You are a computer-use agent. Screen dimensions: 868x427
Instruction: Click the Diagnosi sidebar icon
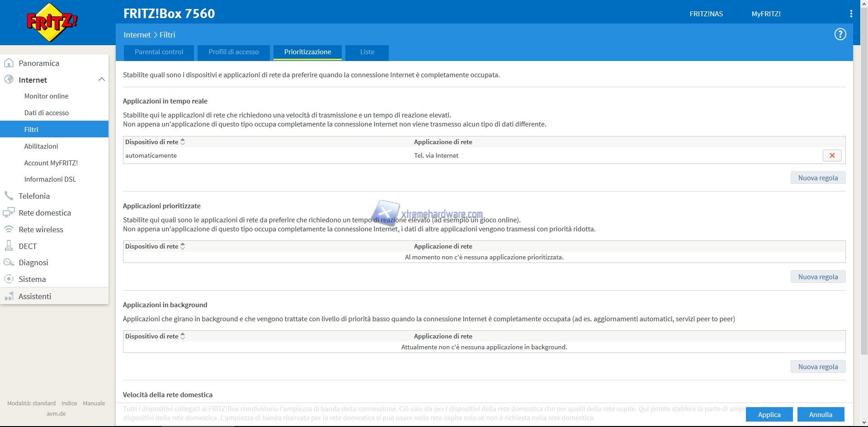9,263
